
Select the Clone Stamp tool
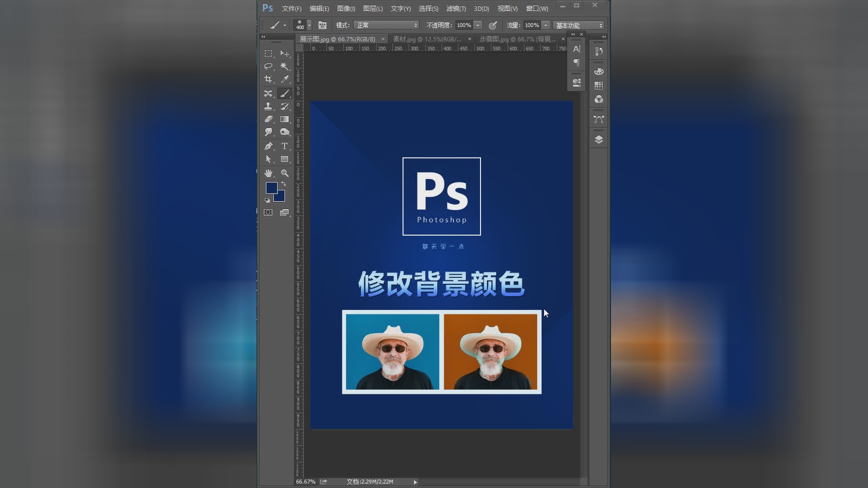pyautogui.click(x=268, y=106)
